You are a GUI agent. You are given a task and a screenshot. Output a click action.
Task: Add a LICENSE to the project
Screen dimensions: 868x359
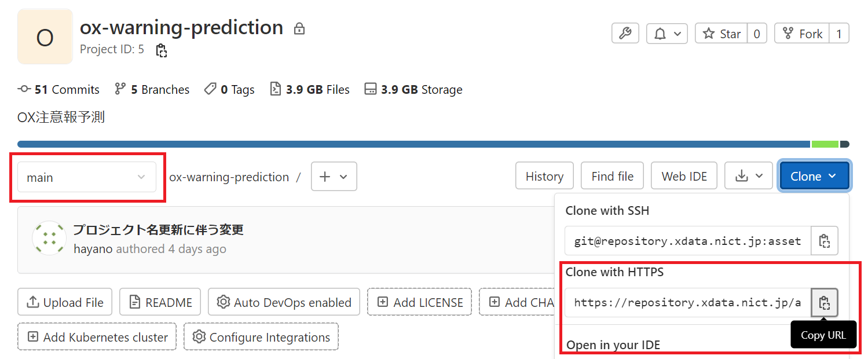(419, 302)
